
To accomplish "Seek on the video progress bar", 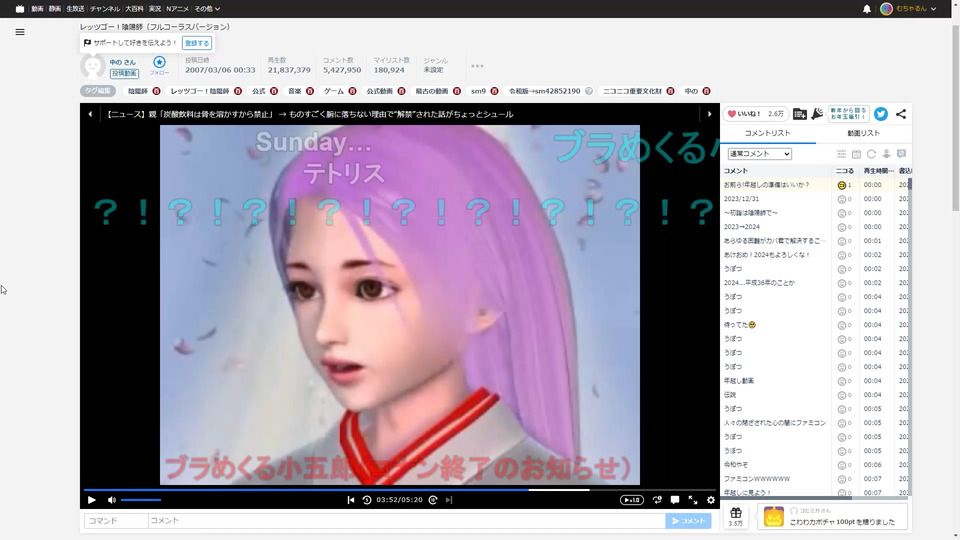I will coord(399,490).
